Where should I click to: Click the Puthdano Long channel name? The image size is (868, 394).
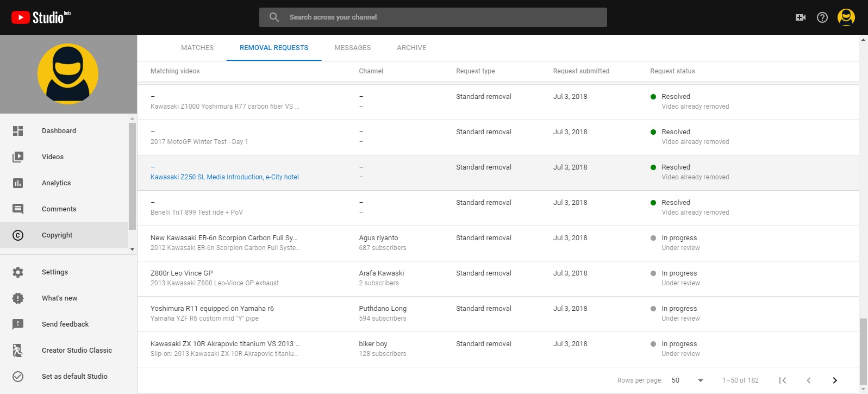tap(383, 309)
